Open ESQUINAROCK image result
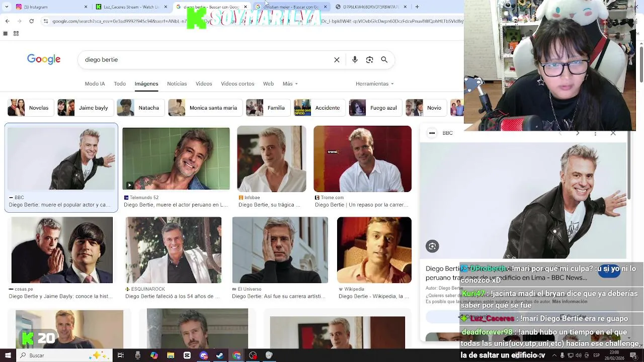The width and height of the screenshot is (644, 362). pos(174,250)
